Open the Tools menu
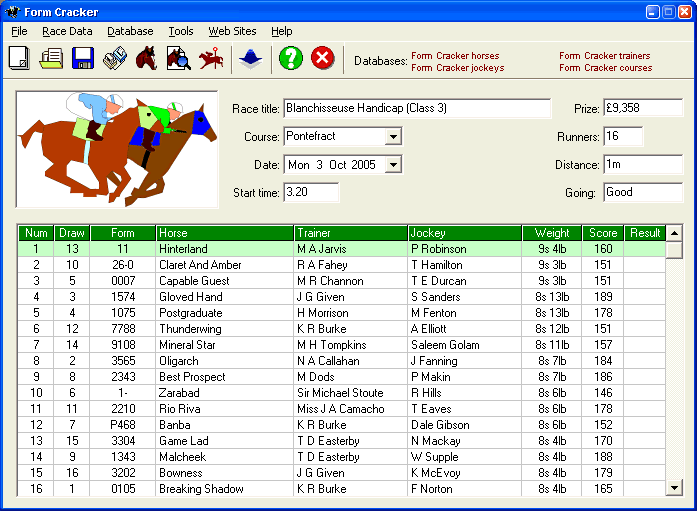697x511 pixels. [x=180, y=31]
